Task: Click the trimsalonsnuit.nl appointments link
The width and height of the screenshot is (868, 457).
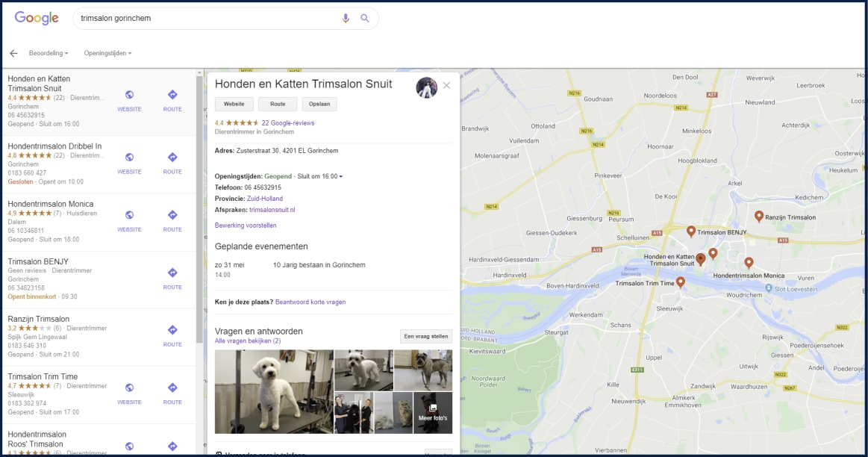Action: (x=272, y=210)
